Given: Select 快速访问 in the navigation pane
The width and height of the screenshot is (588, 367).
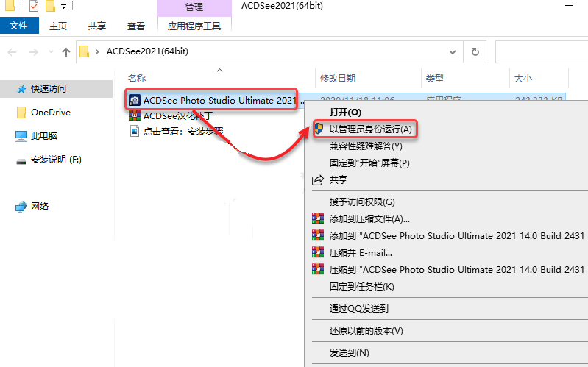Looking at the screenshot, I should 56,89.
